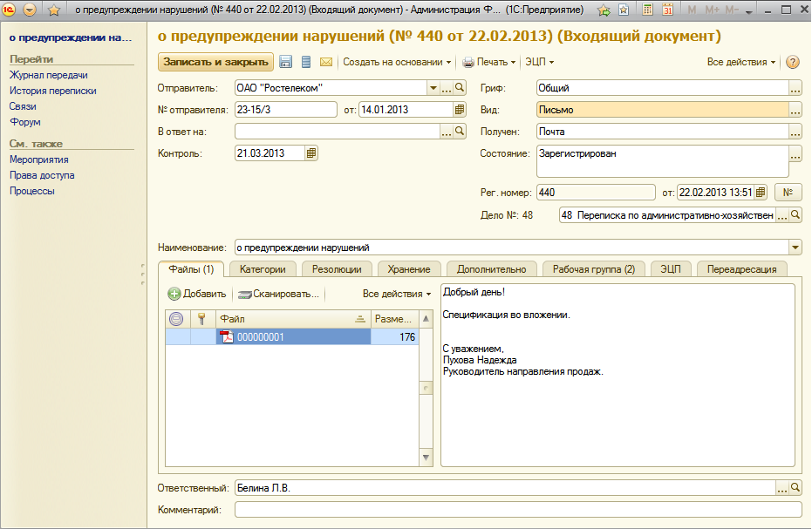The height and width of the screenshot is (529, 812).
Task: Open the Переадресация tab
Action: point(741,269)
